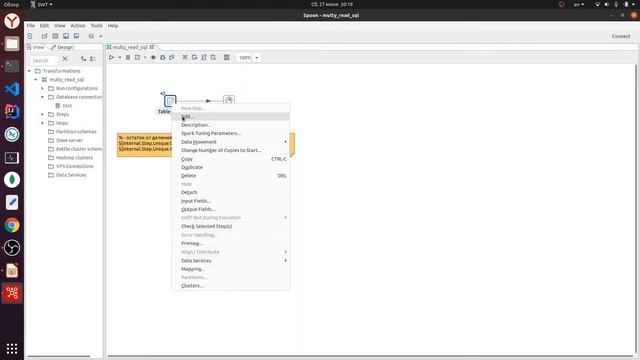Open the stop options dropdown arrow

point(145,58)
